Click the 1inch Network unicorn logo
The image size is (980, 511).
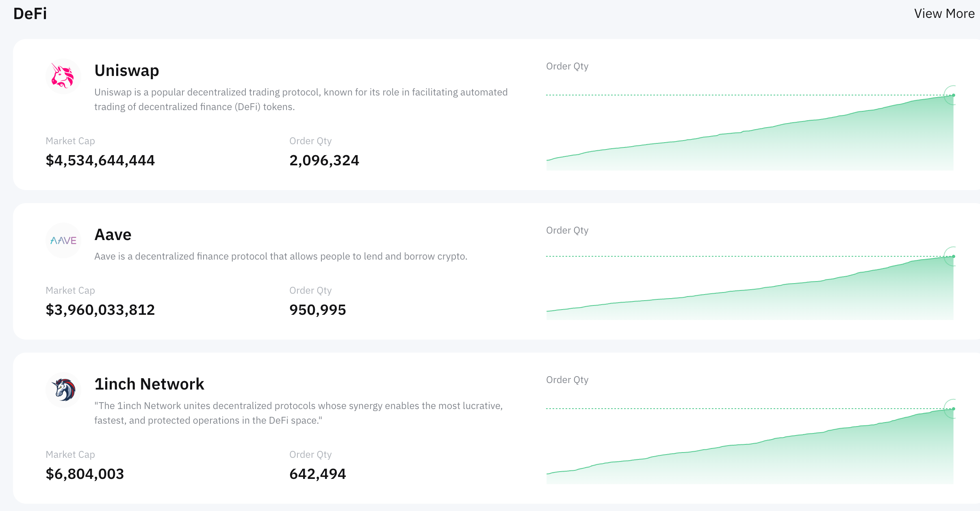tap(63, 390)
